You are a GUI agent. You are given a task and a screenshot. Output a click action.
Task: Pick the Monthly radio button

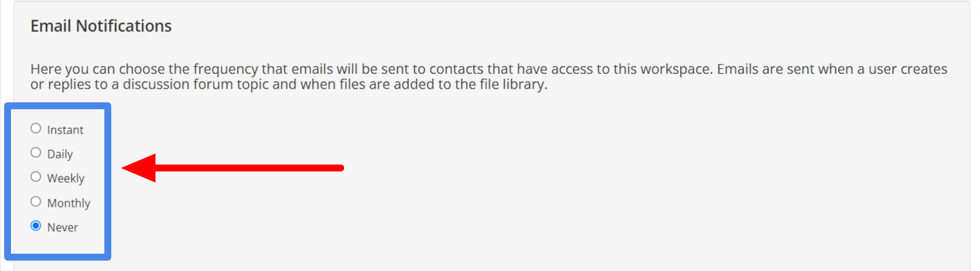[36, 202]
